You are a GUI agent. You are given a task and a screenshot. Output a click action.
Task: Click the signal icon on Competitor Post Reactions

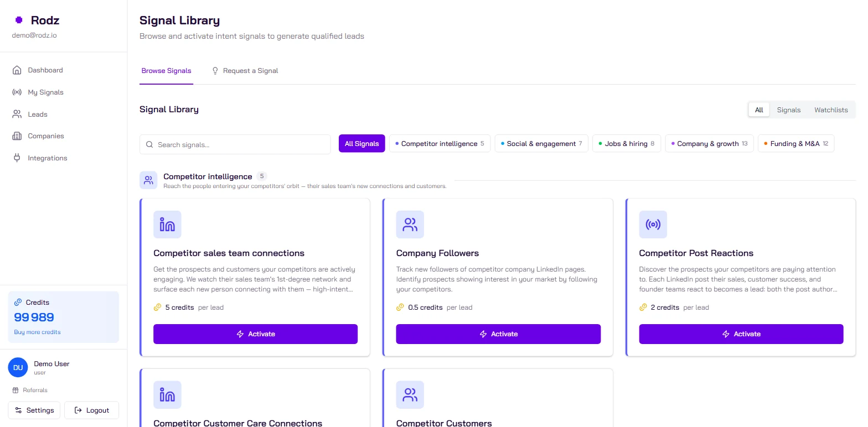tap(653, 225)
